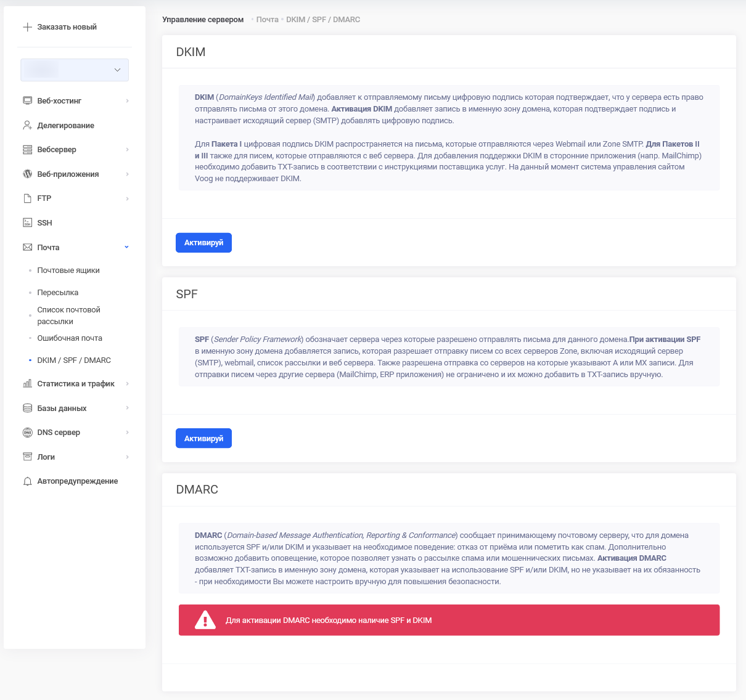Open Почтовые ящики menu item
This screenshot has width=746, height=700.
[68, 271]
